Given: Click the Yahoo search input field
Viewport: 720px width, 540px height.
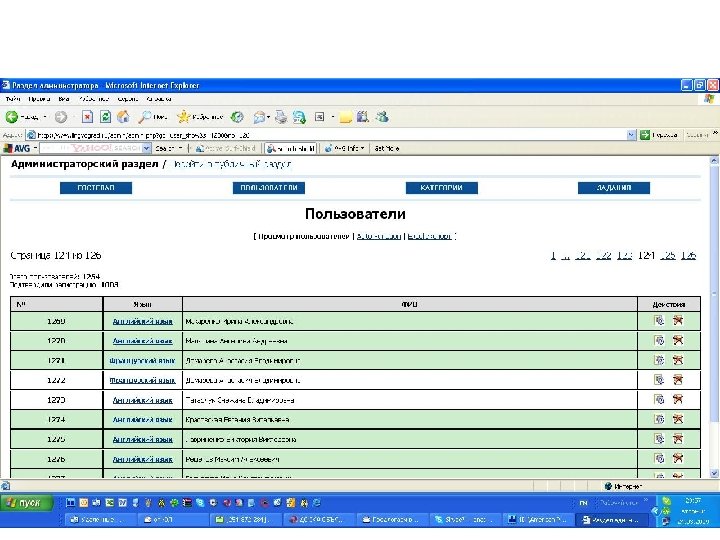Looking at the screenshot, I should click(x=91, y=148).
